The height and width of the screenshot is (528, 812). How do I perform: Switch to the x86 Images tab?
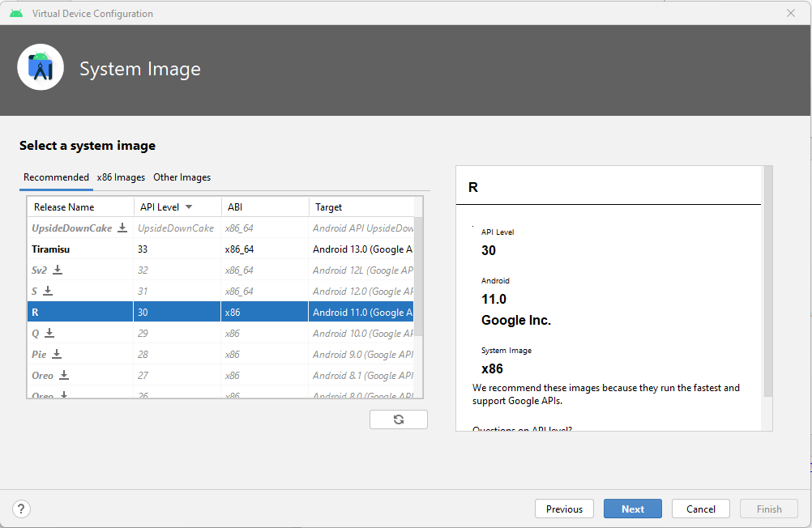[121, 177]
